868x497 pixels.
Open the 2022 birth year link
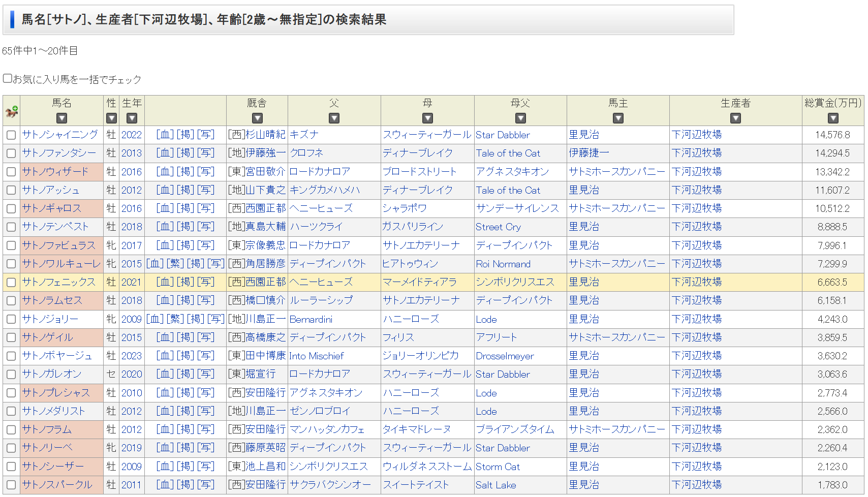click(132, 135)
